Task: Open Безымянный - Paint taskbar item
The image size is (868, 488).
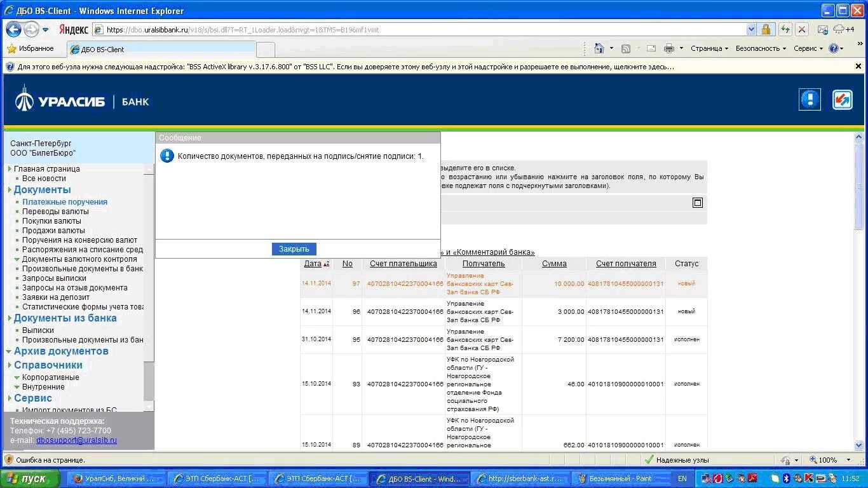Action: [x=622, y=478]
